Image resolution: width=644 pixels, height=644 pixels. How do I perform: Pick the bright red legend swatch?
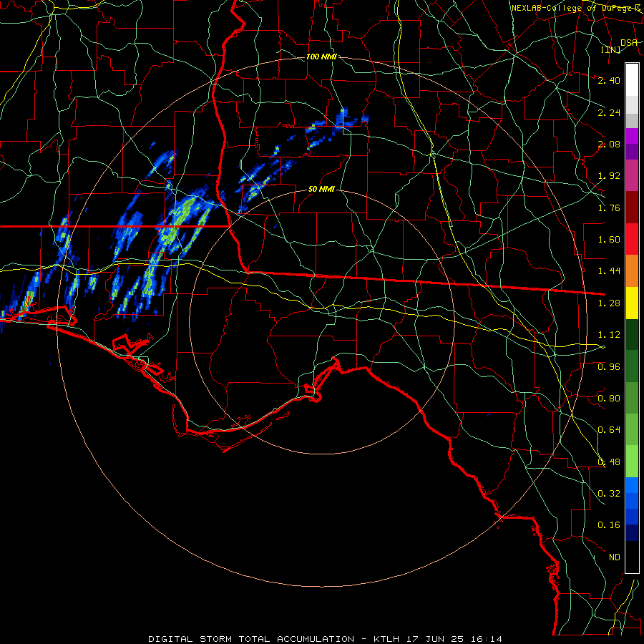(x=632, y=239)
